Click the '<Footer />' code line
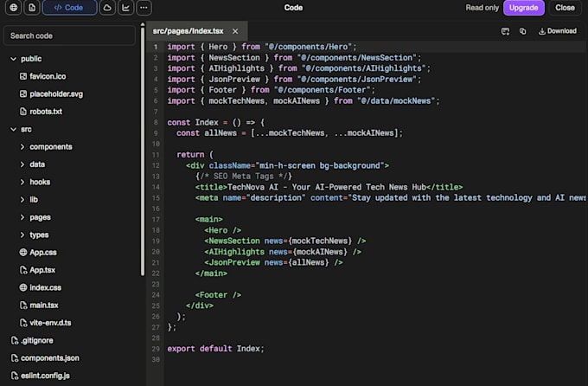Image resolution: width=588 pixels, height=386 pixels. click(218, 295)
